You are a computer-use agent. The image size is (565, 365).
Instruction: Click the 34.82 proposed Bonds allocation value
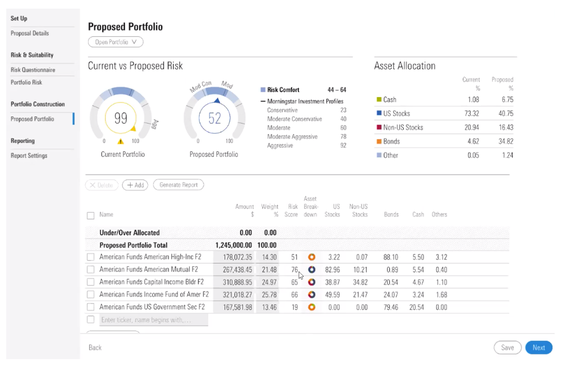pos(506,141)
